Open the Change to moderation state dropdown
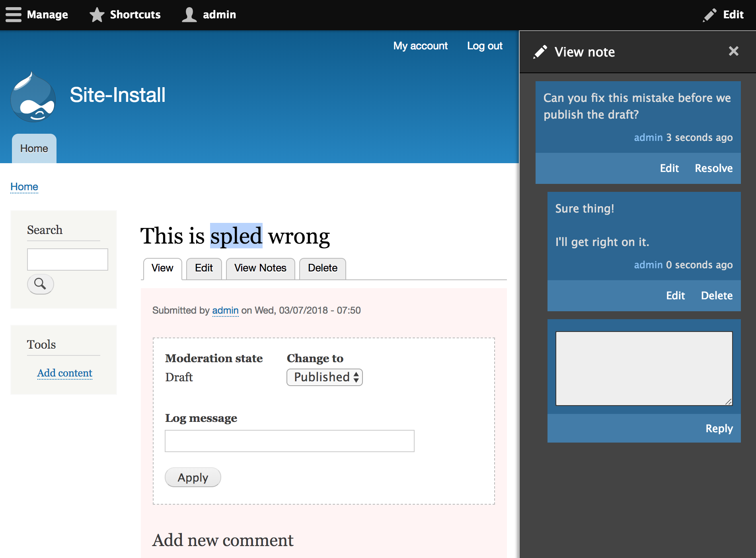The image size is (756, 558). 324,377
